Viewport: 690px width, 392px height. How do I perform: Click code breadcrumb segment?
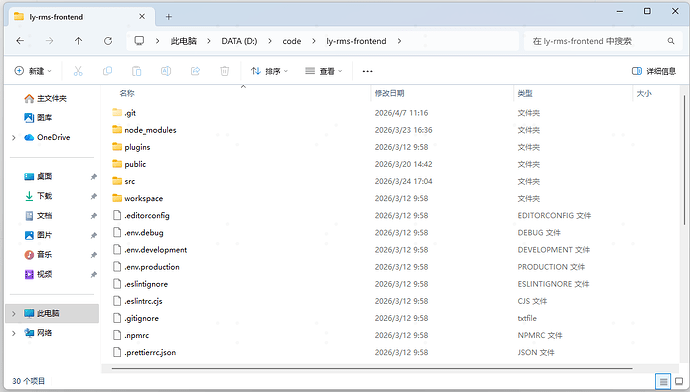292,41
